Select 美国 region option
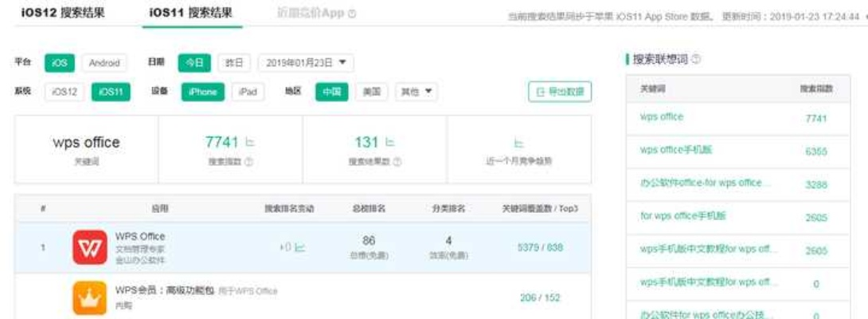 coord(372,92)
